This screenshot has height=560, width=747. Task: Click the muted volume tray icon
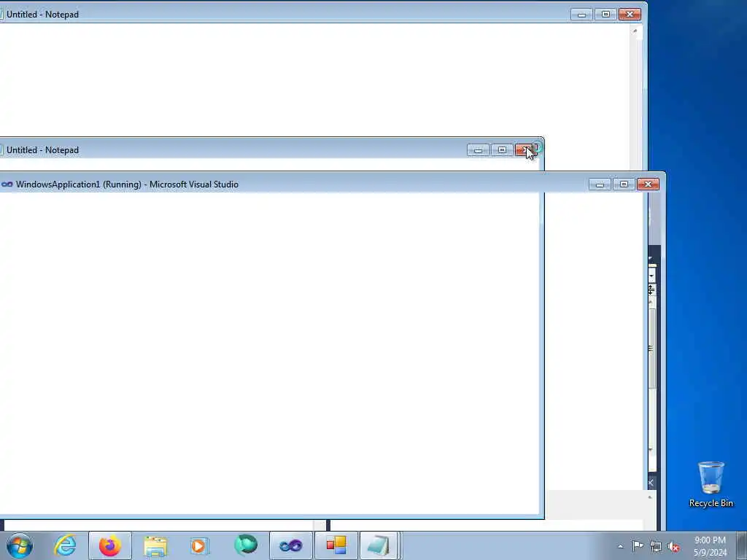click(673, 547)
